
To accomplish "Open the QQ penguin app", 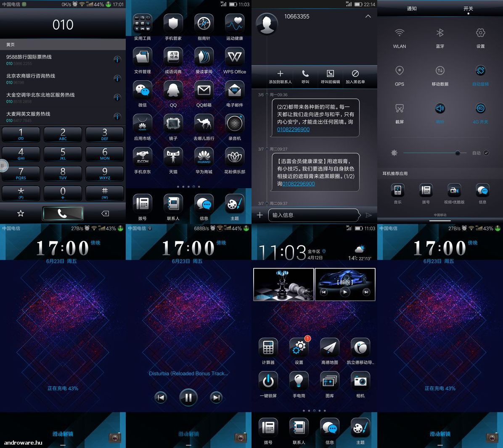I will click(173, 91).
